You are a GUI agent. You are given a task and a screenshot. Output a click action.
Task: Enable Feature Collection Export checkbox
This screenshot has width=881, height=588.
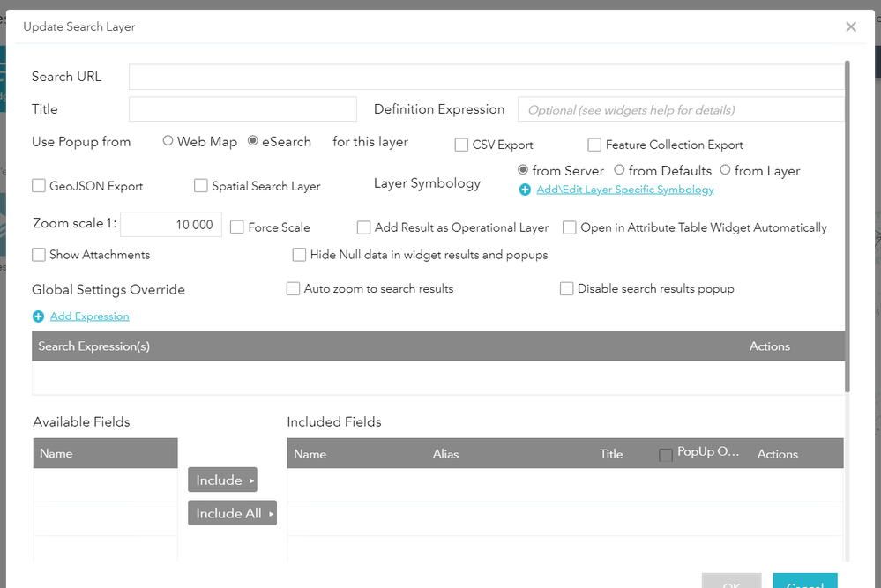coord(594,145)
